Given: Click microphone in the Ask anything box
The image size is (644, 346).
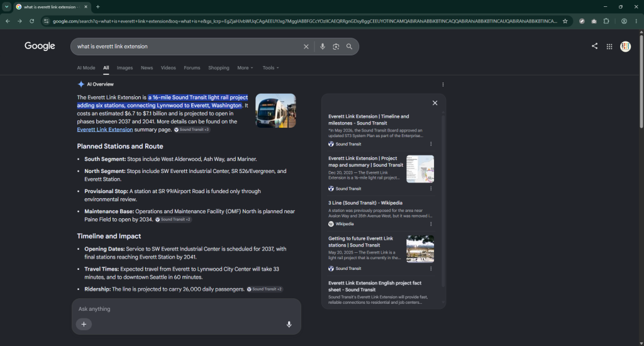Looking at the screenshot, I should click(x=289, y=324).
